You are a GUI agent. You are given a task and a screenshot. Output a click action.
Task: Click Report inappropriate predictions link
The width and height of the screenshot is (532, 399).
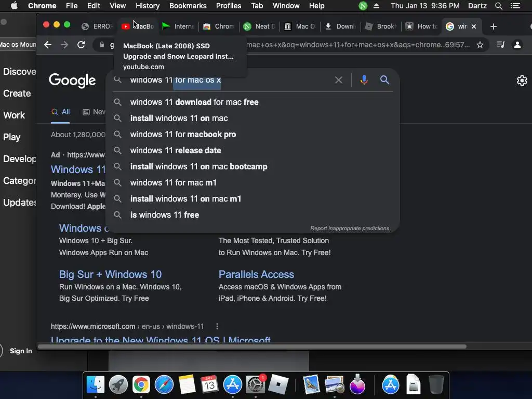tap(350, 229)
